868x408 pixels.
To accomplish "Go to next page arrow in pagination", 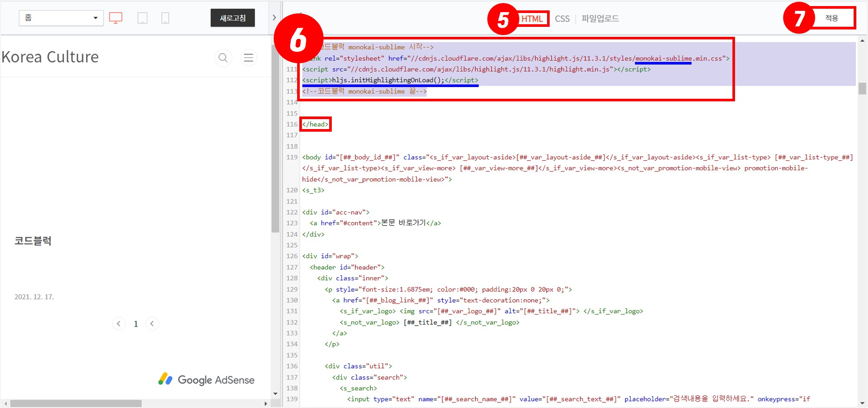I will [152, 324].
